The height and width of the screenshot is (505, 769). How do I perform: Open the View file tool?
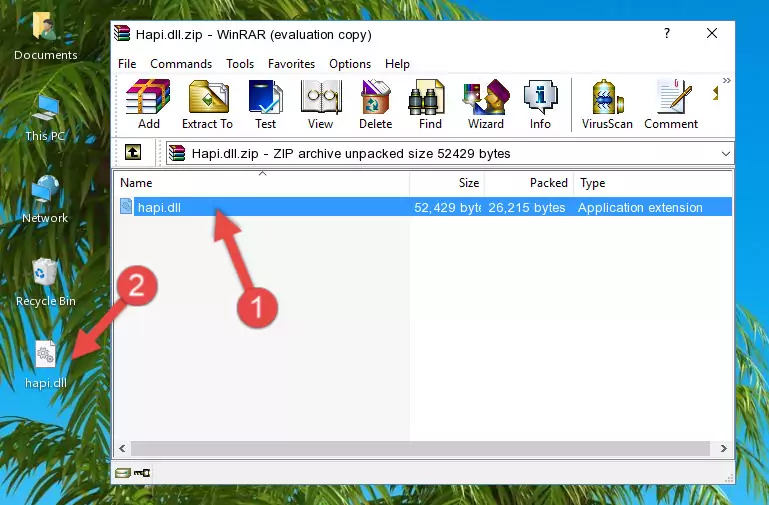(321, 104)
